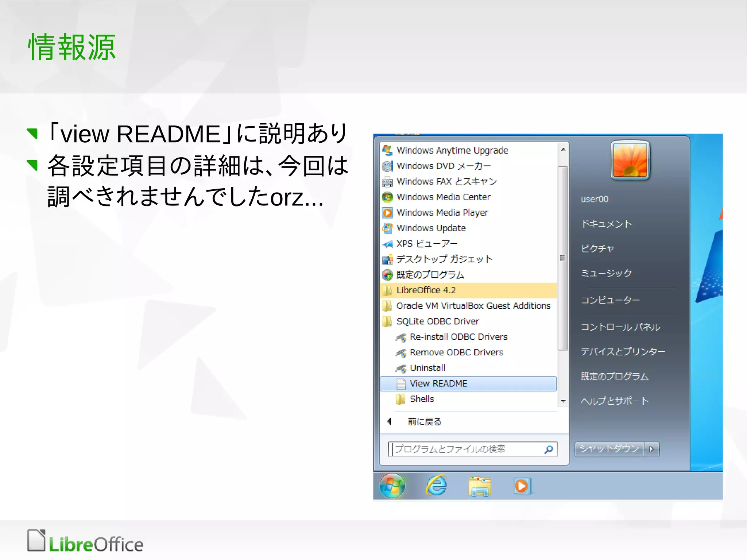Click the Windows Anytime Upgrade icon
The width and height of the screenshot is (747, 560).
click(x=387, y=150)
